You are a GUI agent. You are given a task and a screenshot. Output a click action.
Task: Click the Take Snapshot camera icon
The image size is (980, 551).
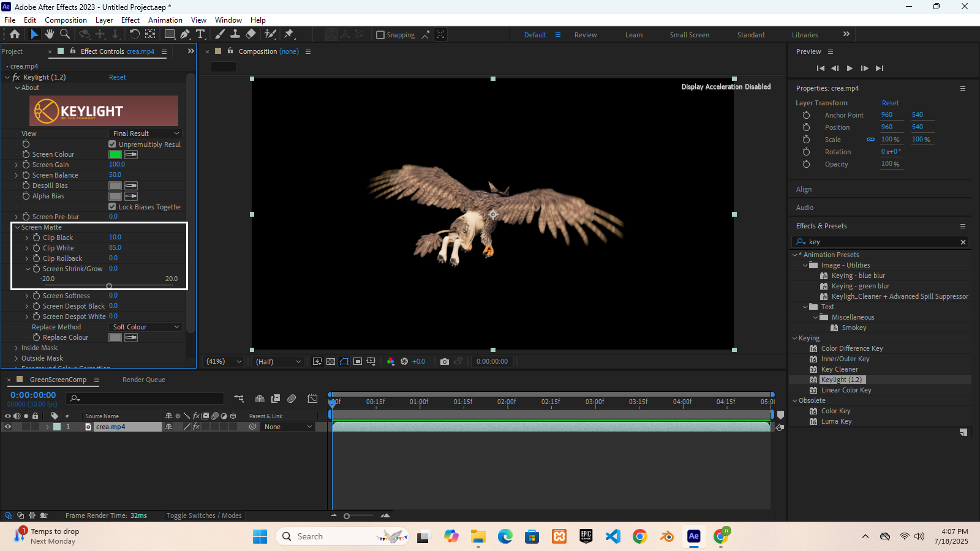click(445, 362)
